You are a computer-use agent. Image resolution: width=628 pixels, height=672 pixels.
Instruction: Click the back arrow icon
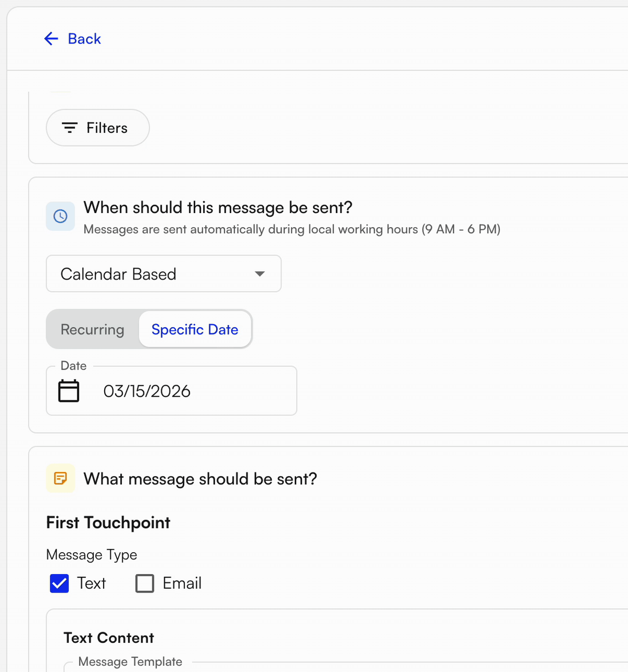click(50, 39)
